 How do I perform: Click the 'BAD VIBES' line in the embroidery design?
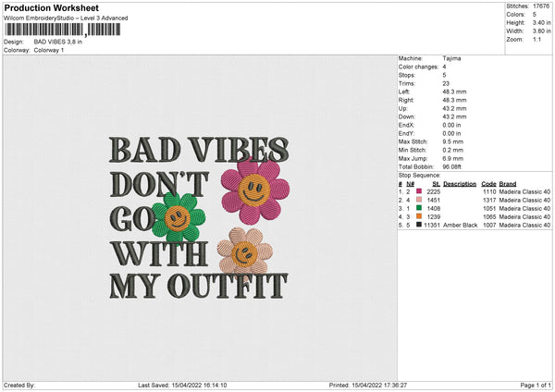click(x=199, y=150)
